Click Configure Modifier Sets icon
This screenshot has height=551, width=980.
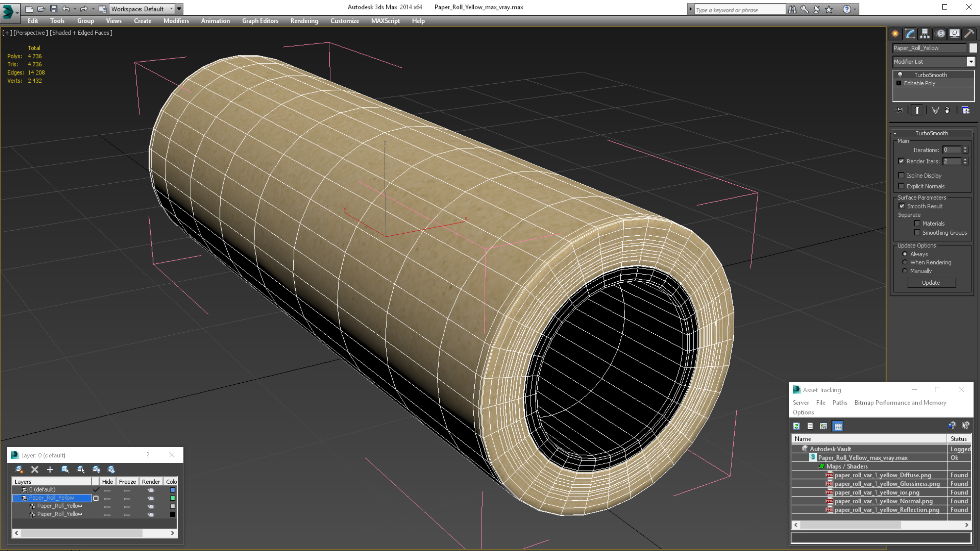pyautogui.click(x=966, y=110)
